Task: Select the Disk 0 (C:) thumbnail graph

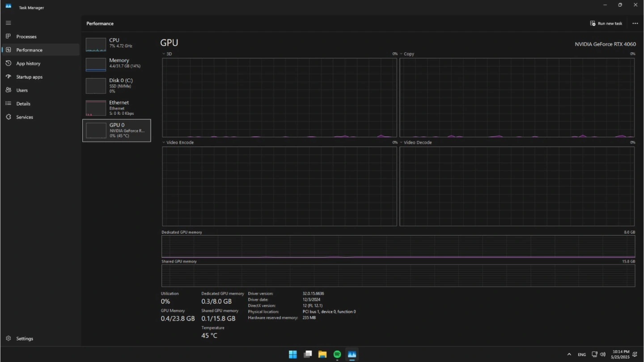Action: pyautogui.click(x=96, y=86)
